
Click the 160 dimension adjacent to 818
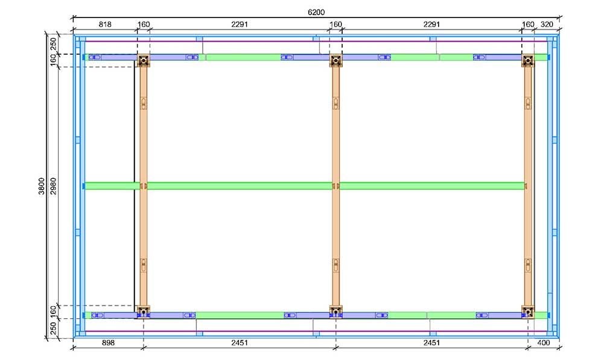(143, 24)
